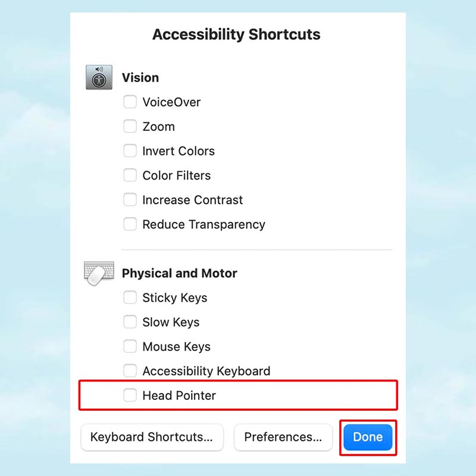The width and height of the screenshot is (476, 476).
Task: Select the Physical and Motor heading
Action: [x=179, y=273]
